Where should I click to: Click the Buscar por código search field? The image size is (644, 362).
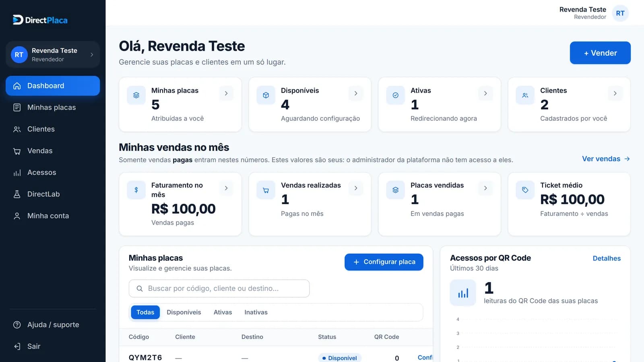[x=219, y=289]
